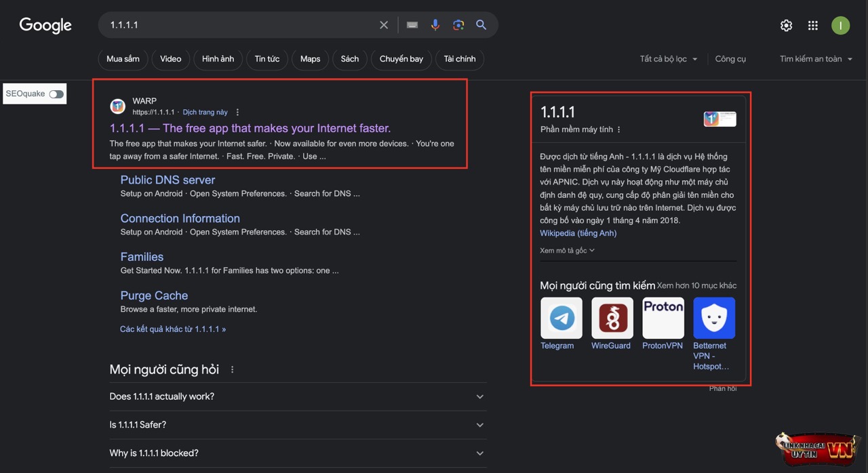Open the Public DNS server sitelink
The image size is (868, 473).
point(167,180)
